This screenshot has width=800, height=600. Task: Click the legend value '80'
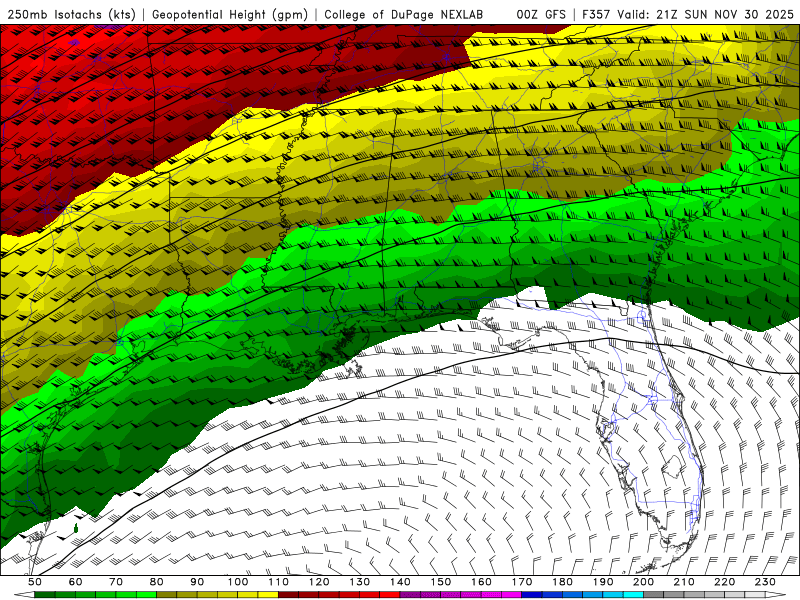tap(157, 582)
